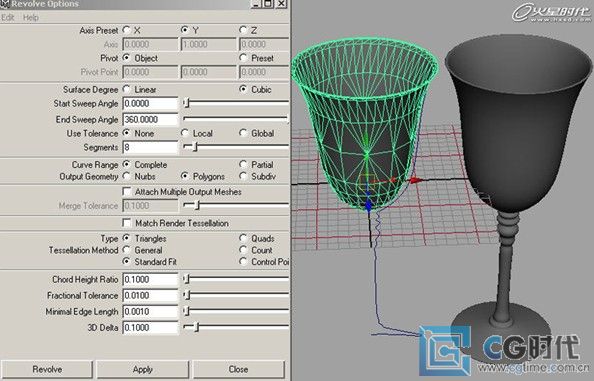Click the 3D Delta slider handle
This screenshot has width=594, height=381.
click(x=196, y=327)
